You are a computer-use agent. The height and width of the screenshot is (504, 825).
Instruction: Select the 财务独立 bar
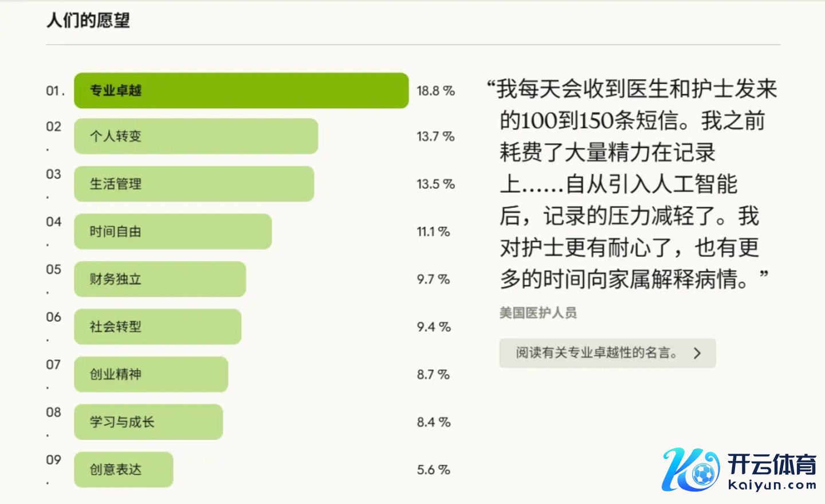pos(160,279)
